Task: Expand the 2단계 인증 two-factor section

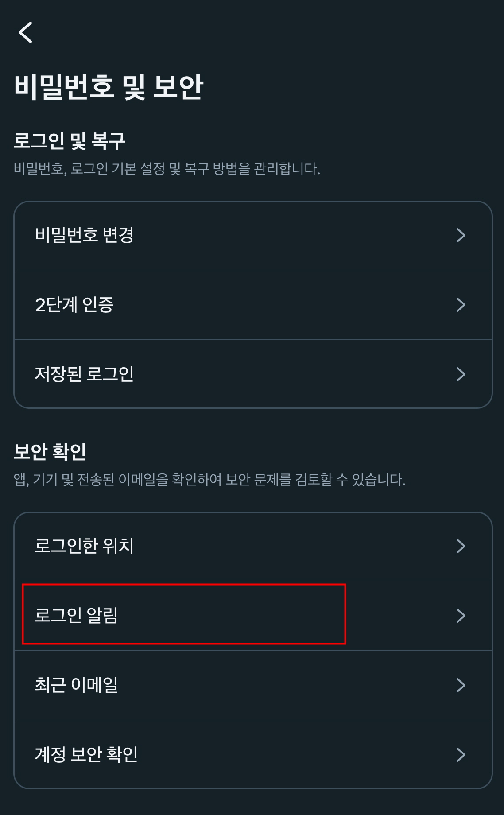Action: click(177, 304)
